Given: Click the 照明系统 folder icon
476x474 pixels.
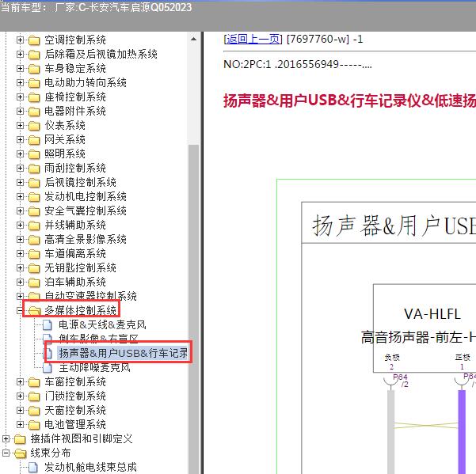Looking at the screenshot, I should click(34, 154).
